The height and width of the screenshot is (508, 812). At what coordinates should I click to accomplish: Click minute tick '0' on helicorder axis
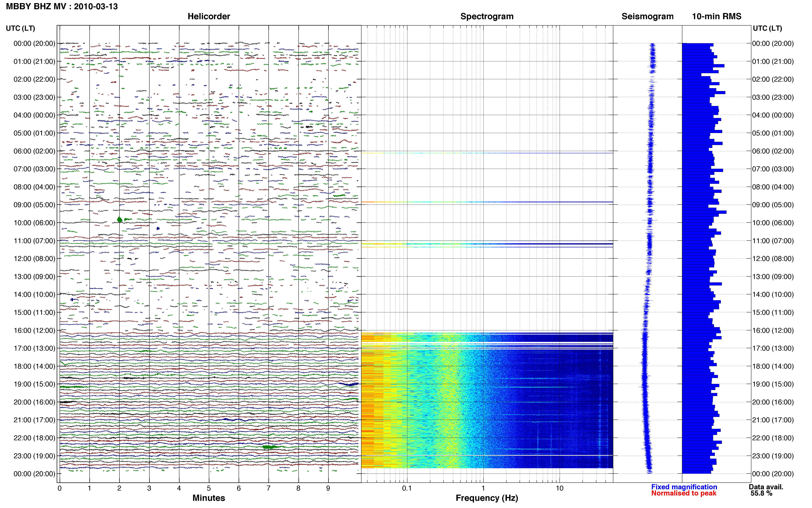coord(59,488)
